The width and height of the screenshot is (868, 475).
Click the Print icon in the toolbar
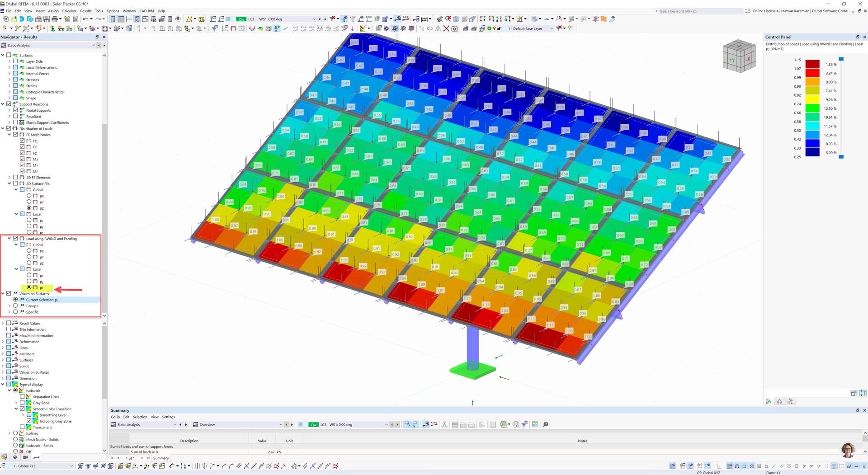tap(55, 19)
